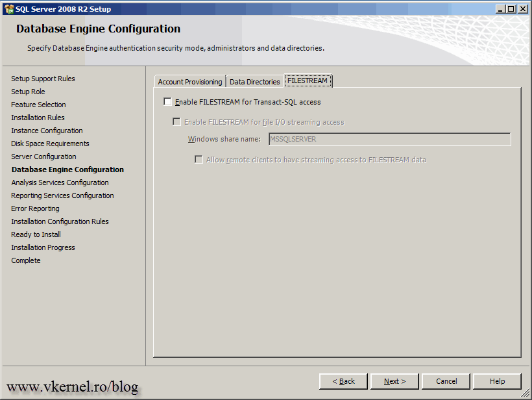Open the Data Directories tab
532x400 pixels.
[255, 82]
